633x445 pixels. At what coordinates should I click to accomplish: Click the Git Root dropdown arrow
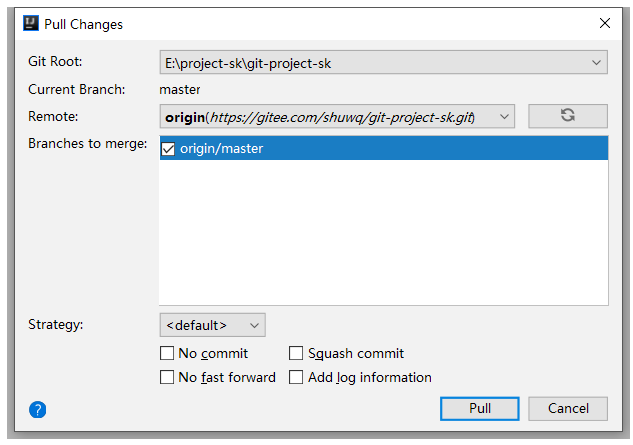pyautogui.click(x=596, y=63)
